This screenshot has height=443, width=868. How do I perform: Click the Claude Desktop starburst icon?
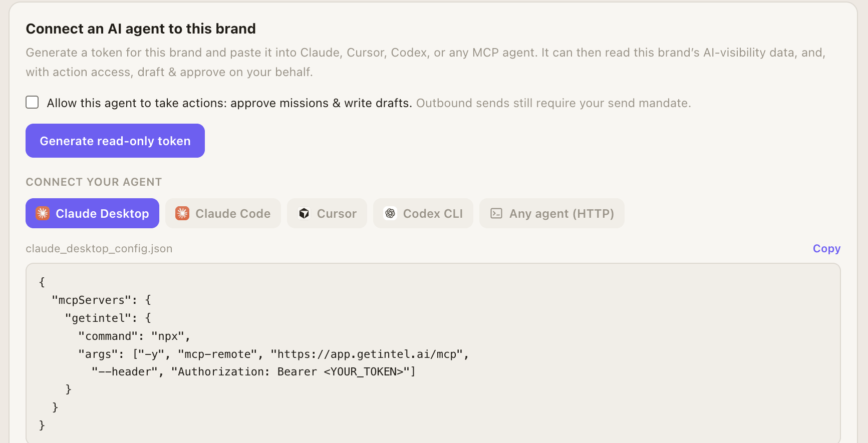click(x=43, y=213)
